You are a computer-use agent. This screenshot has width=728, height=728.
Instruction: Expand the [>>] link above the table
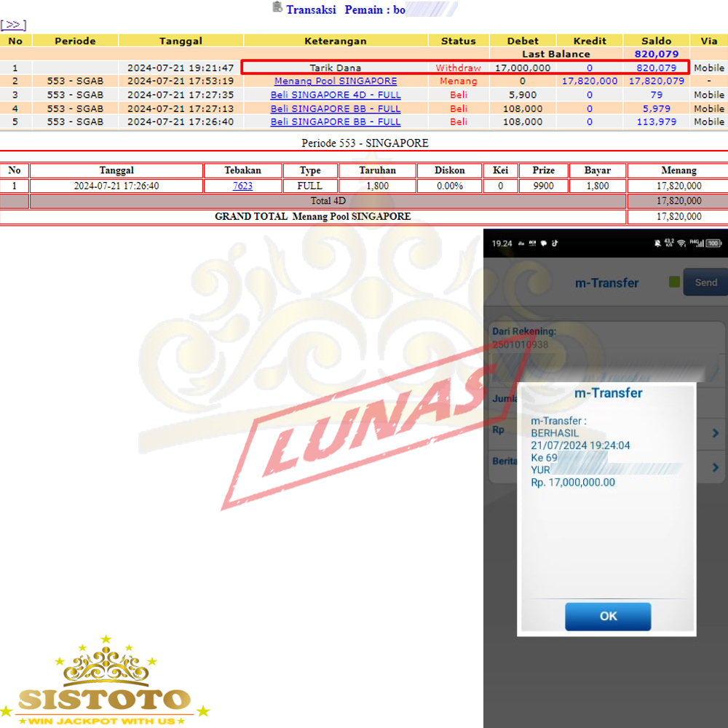point(13,25)
